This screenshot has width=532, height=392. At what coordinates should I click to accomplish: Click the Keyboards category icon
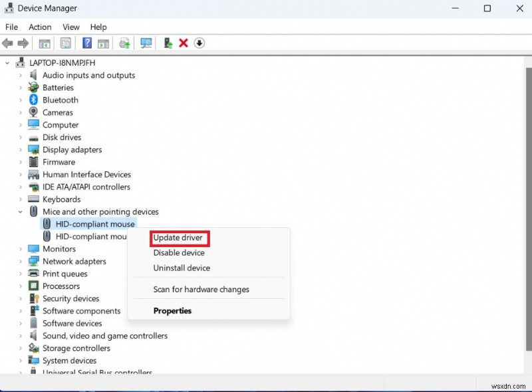(x=33, y=199)
